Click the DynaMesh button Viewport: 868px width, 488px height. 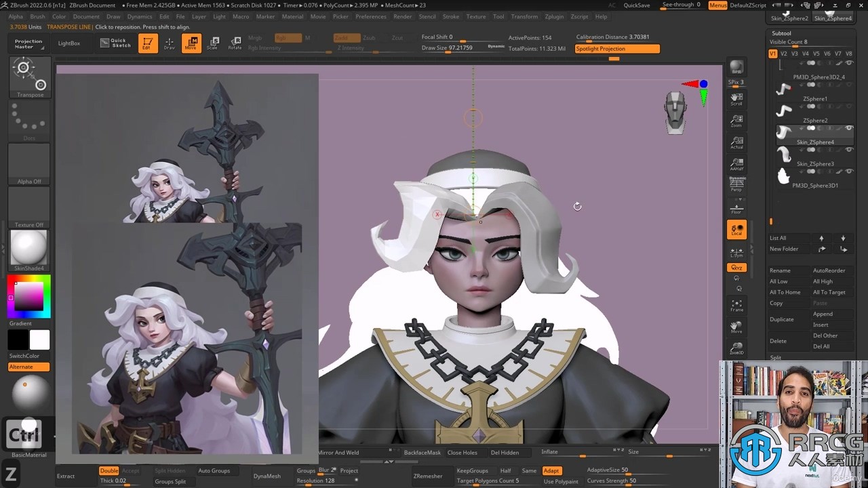[x=267, y=476]
